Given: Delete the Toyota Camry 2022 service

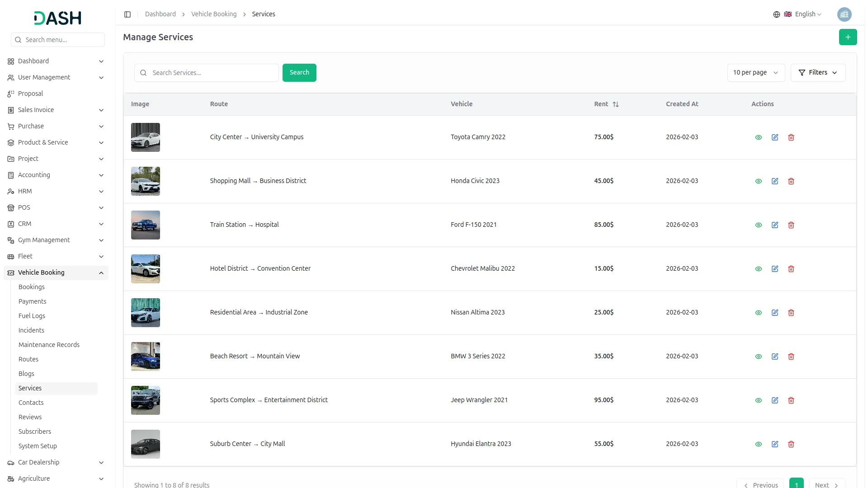Looking at the screenshot, I should pos(791,137).
